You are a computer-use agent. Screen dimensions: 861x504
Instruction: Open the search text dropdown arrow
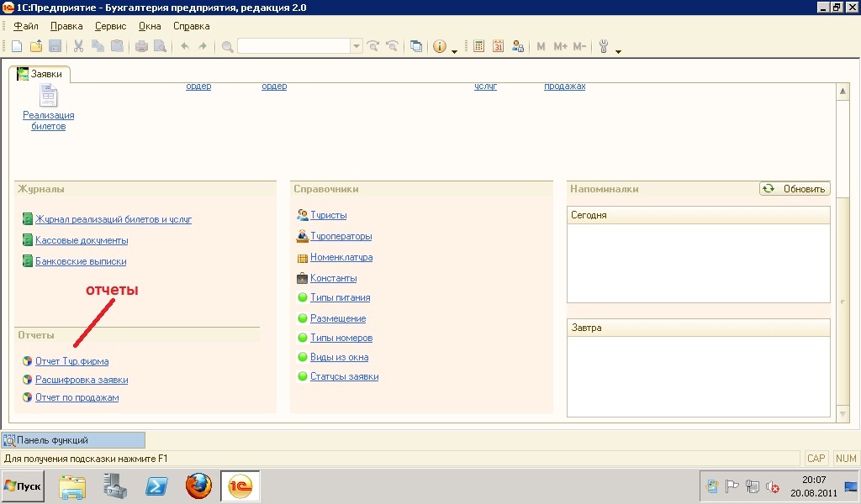click(357, 46)
